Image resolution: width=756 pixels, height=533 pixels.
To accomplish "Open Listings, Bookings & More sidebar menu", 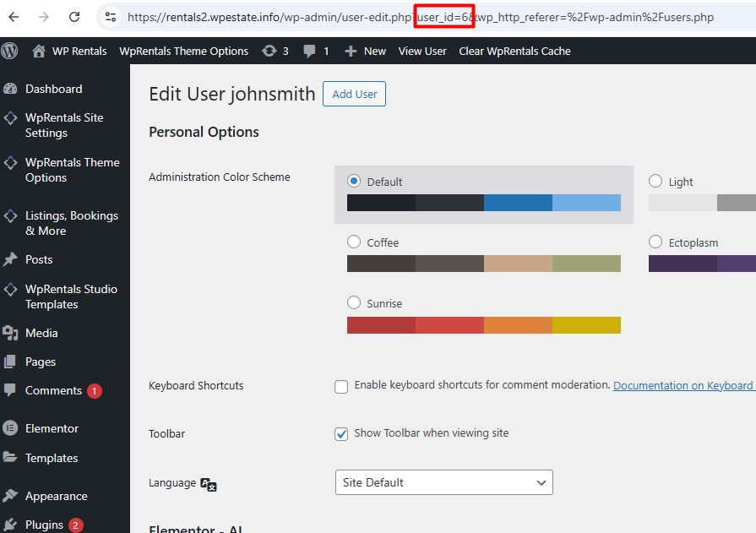I will click(x=71, y=223).
